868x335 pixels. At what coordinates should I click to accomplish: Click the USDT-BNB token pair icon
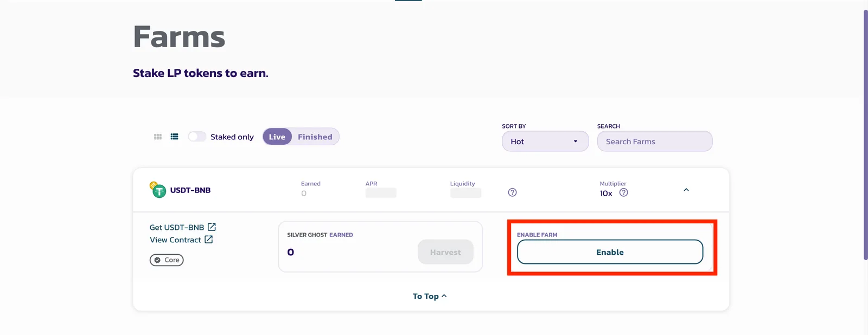158,190
